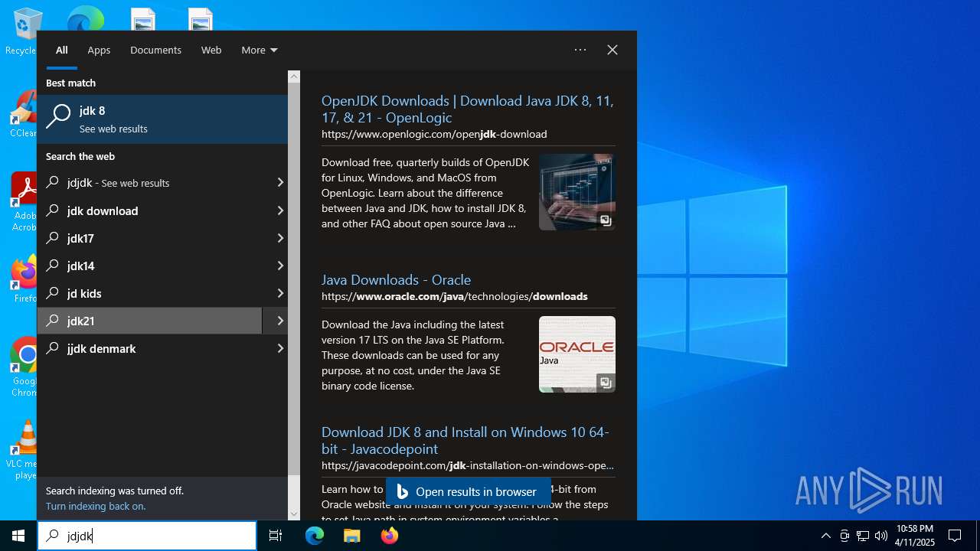Click the Task View taskbar icon
Image resolution: width=980 pixels, height=551 pixels.
(276, 536)
